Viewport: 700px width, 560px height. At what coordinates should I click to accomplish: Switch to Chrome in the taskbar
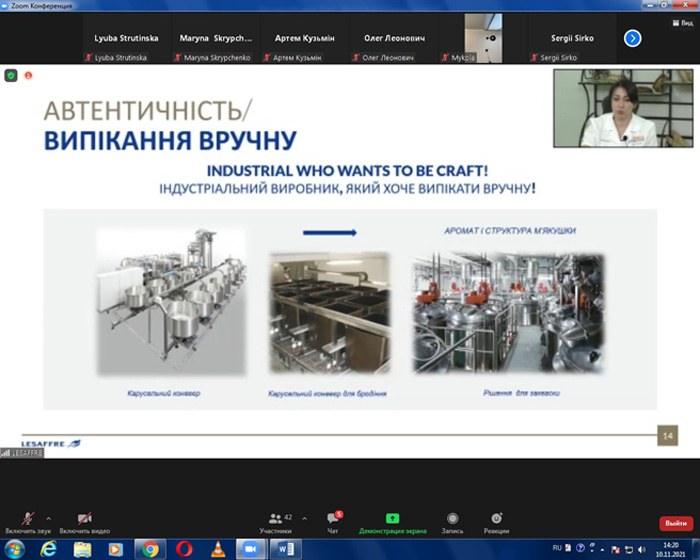point(150,549)
